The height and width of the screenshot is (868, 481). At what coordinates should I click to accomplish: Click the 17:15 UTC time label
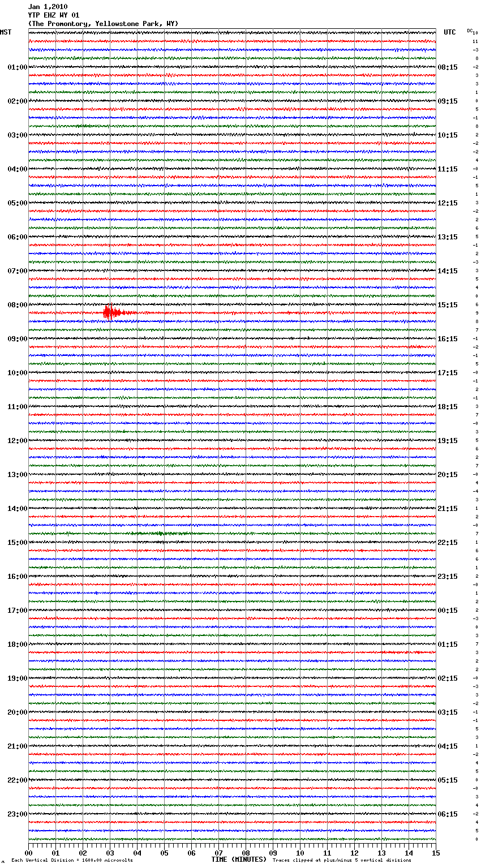tap(448, 373)
